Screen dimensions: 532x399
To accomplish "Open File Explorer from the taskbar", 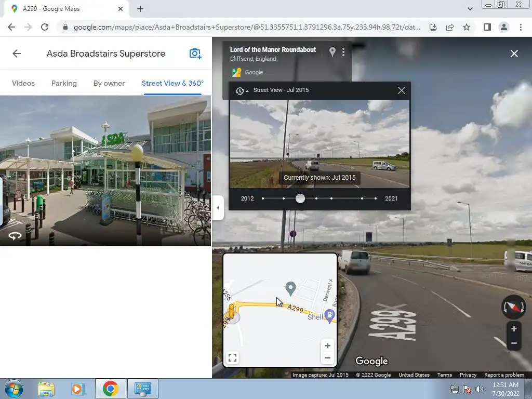I will (x=46, y=389).
